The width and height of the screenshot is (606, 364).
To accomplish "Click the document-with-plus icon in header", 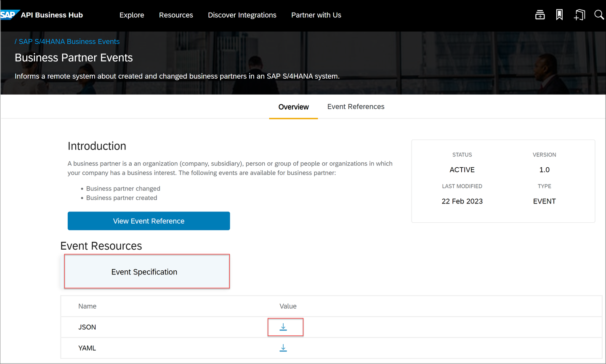I will click(579, 15).
